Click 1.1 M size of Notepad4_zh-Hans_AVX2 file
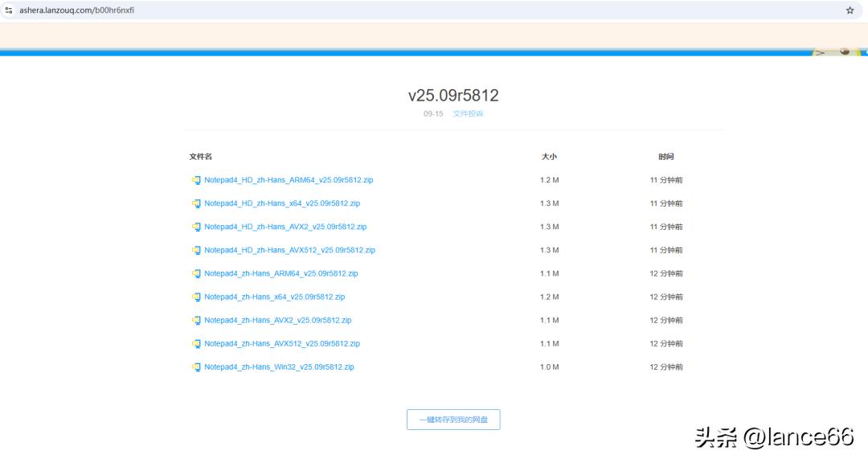This screenshot has width=868, height=463. (549, 320)
